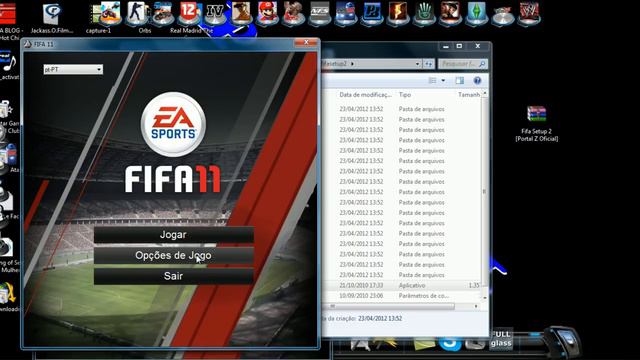The width and height of the screenshot is (640, 360).
Task: Click the scroll-up arrow in Explorer
Action: 485,93
